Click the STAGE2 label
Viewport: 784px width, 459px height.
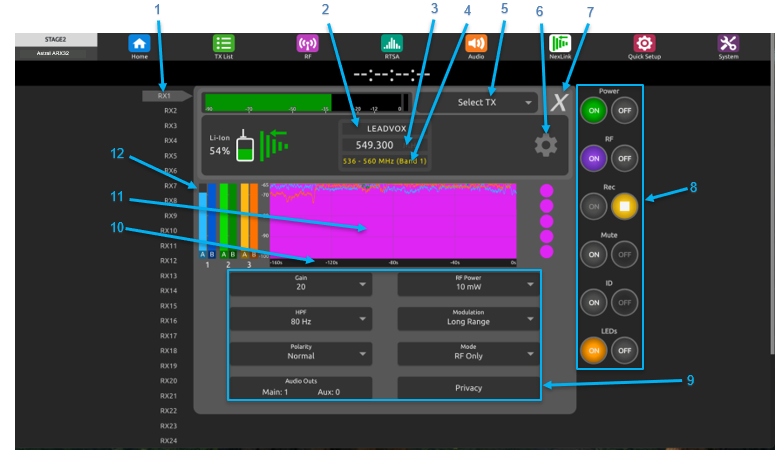pyautogui.click(x=56, y=40)
